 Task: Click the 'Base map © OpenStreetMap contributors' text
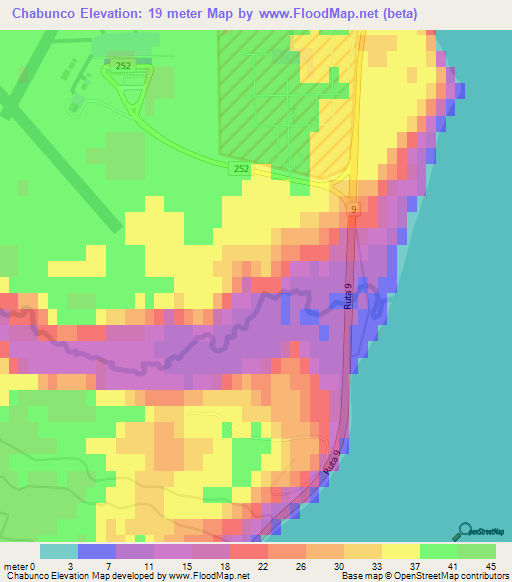425,576
